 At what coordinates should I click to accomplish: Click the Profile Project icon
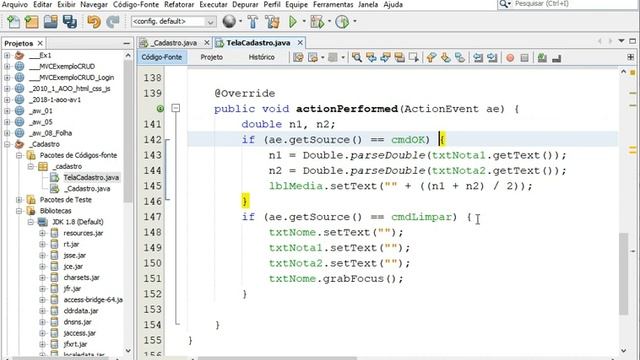342,22
